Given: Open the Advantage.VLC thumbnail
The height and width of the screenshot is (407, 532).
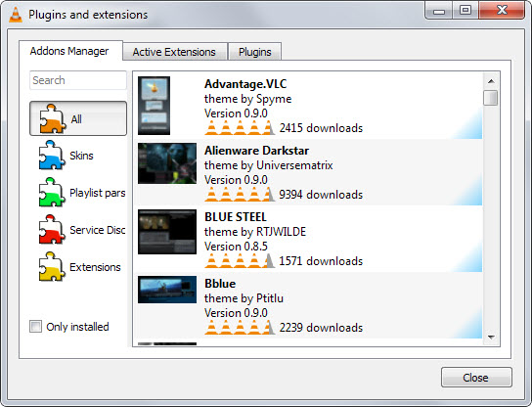Looking at the screenshot, I should click(154, 106).
